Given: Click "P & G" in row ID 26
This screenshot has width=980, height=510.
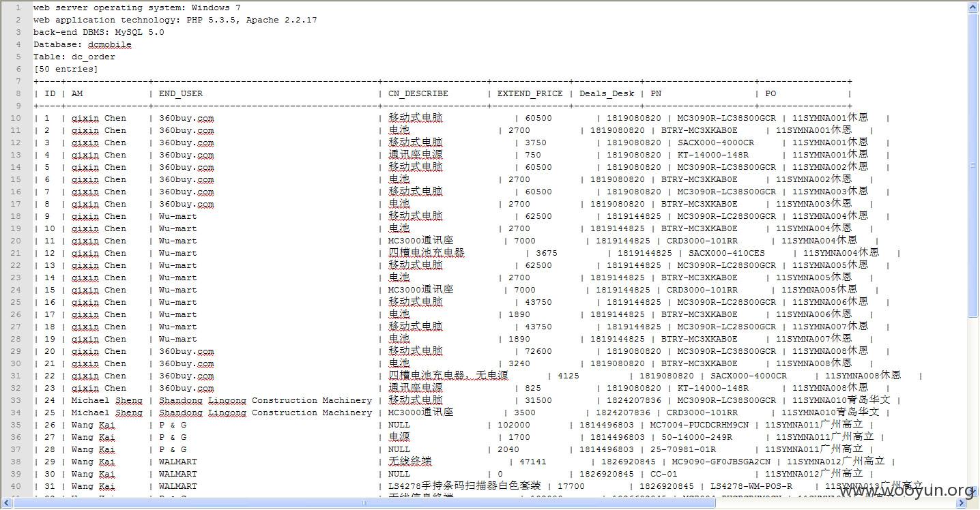Looking at the screenshot, I should click(x=173, y=425).
